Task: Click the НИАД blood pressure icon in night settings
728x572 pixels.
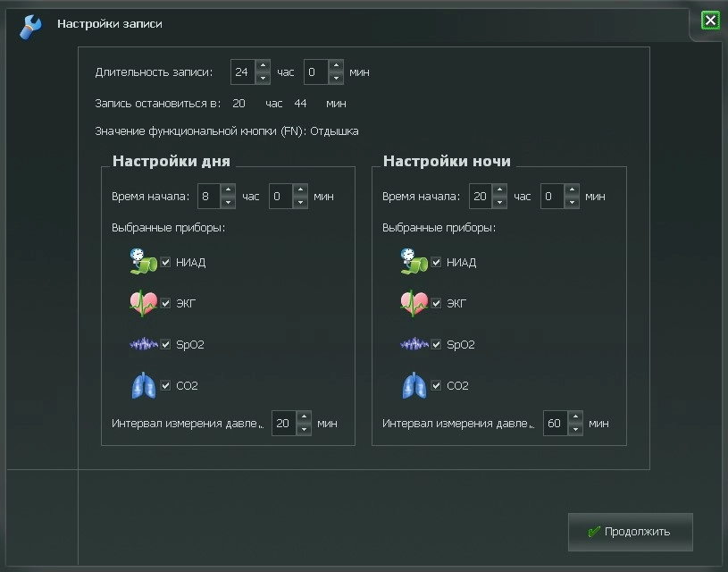Action: point(414,261)
